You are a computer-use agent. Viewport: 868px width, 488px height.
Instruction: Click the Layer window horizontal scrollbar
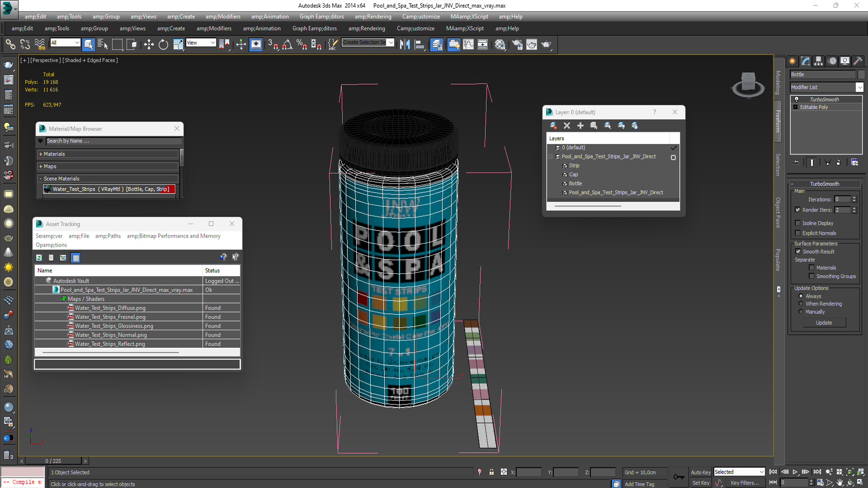(588, 206)
